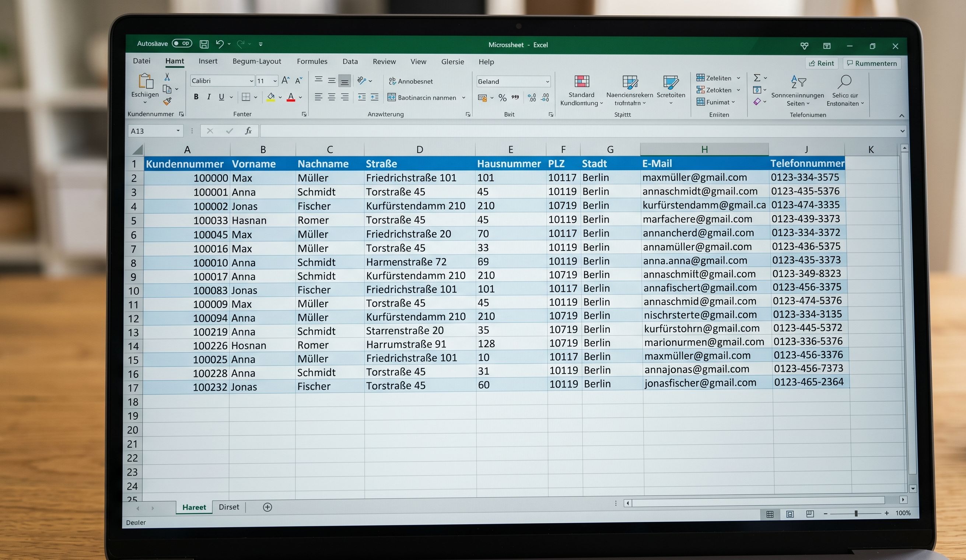
Task: Click the Scretoiten cell styles icon
Action: click(671, 82)
